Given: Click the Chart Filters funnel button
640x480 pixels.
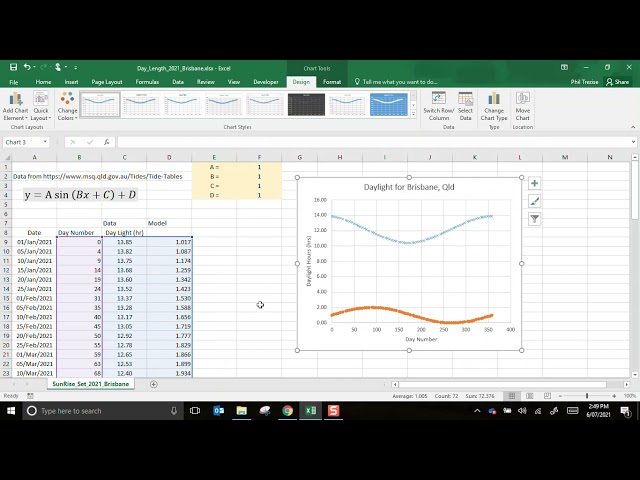Looking at the screenshot, I should point(534,219).
